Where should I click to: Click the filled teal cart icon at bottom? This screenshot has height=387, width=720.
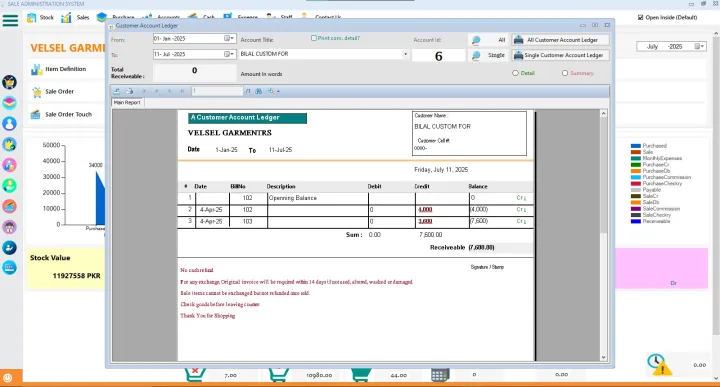click(x=360, y=375)
